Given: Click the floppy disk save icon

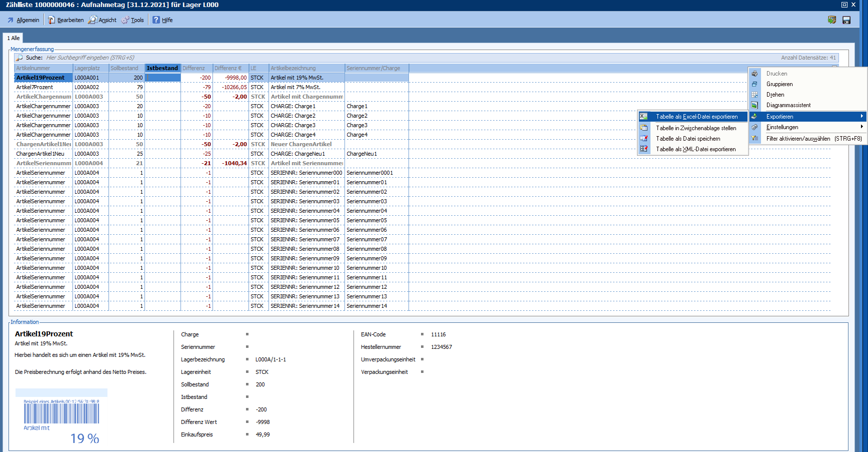Looking at the screenshot, I should (846, 20).
